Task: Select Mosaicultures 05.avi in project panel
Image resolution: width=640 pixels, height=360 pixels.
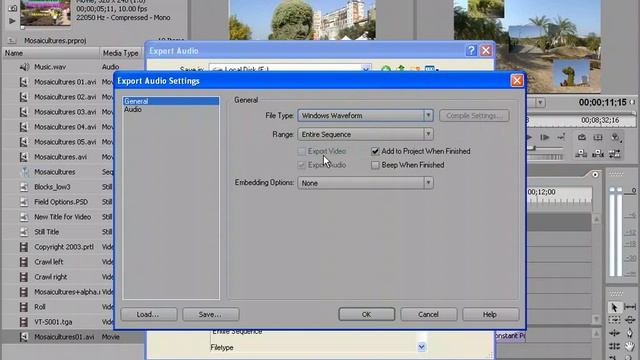Action: coord(65,142)
